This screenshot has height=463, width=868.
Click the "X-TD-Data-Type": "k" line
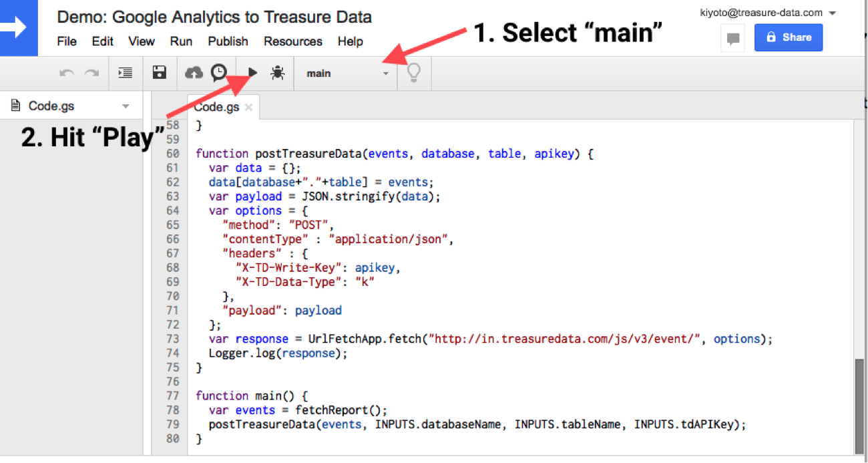305,282
